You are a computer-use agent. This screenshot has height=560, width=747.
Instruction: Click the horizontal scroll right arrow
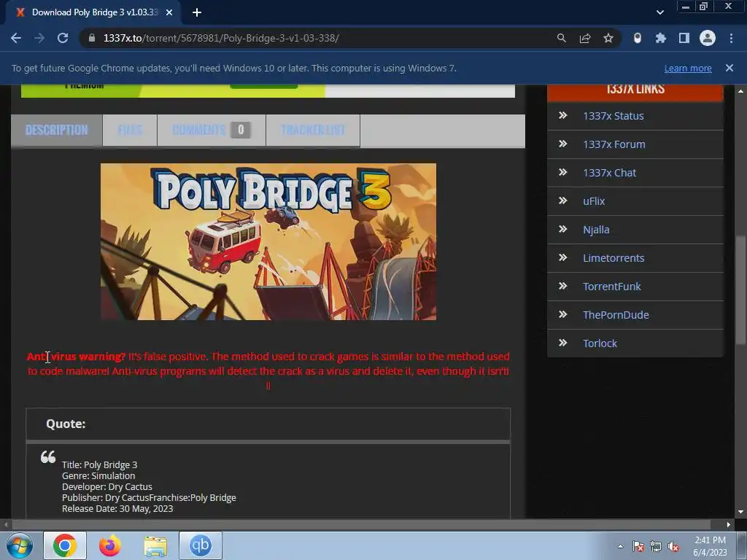729,525
